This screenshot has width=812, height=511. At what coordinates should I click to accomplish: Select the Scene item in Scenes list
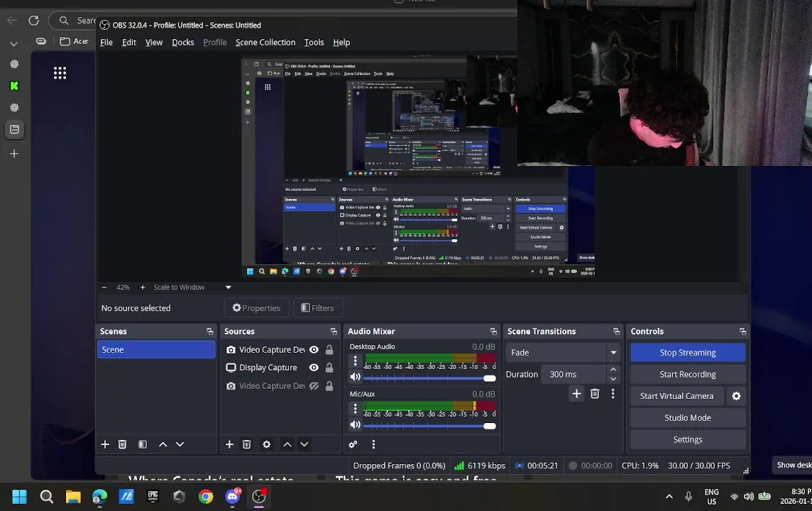coord(156,350)
